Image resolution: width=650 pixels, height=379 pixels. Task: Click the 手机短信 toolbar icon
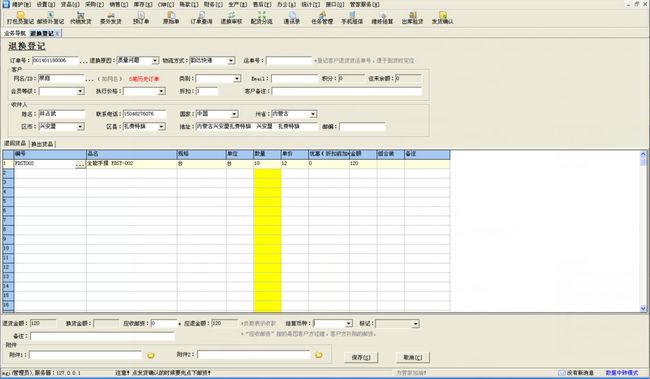pyautogui.click(x=352, y=18)
